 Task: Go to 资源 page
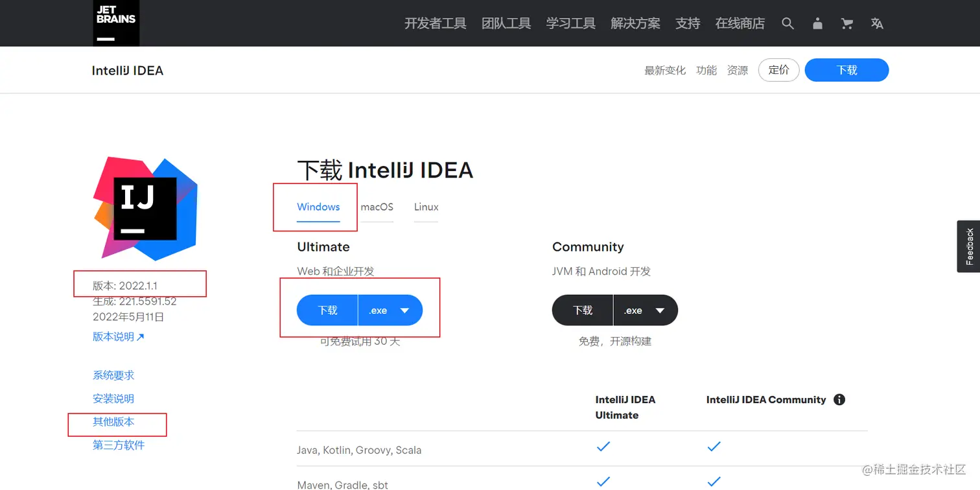pyautogui.click(x=738, y=70)
